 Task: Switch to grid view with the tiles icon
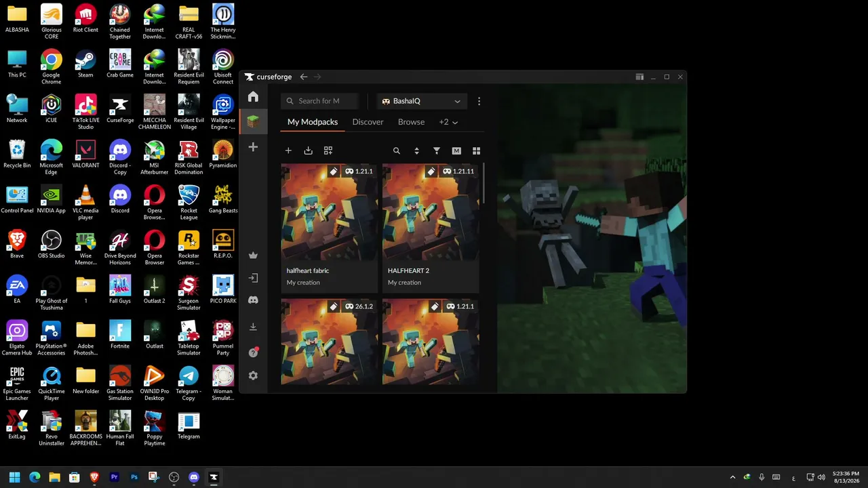click(x=476, y=150)
